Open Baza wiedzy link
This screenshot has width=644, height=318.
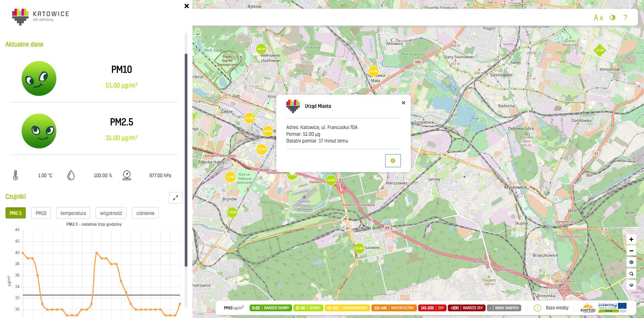tap(557, 308)
